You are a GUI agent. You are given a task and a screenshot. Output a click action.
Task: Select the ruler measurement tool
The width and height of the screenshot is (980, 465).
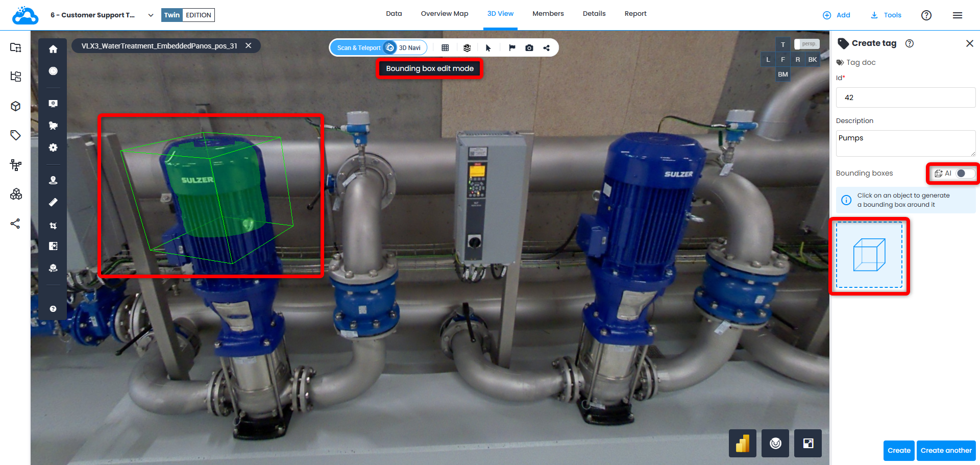pyautogui.click(x=53, y=202)
